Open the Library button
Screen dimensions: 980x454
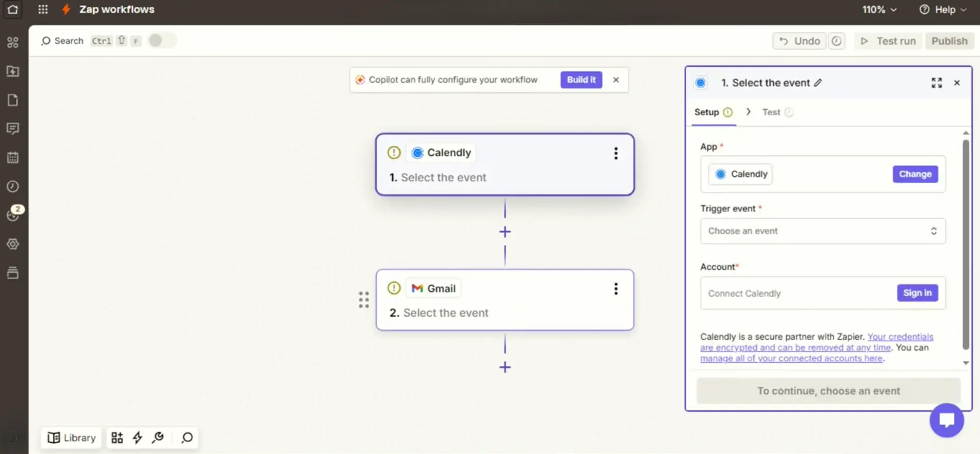71,438
